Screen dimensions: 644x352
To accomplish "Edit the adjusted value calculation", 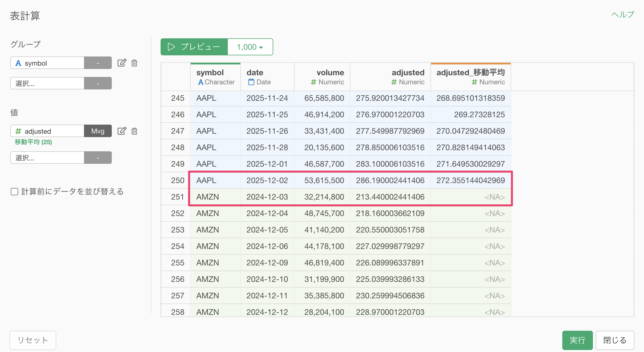I will [122, 131].
